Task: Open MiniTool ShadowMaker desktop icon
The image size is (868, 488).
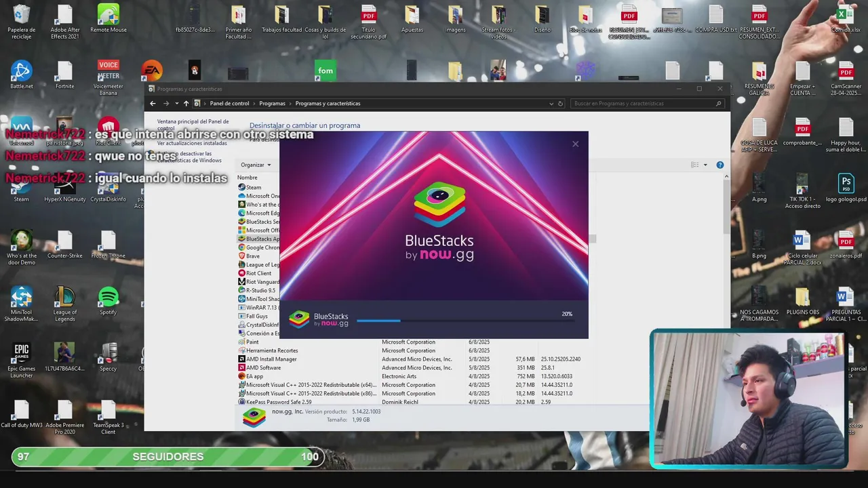Action: coord(21,304)
